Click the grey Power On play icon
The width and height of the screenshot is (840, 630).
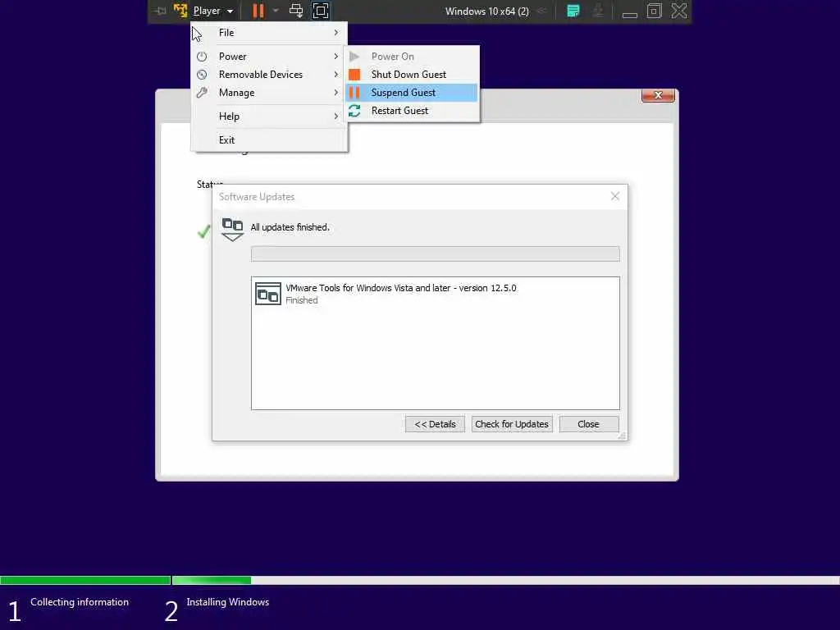354,57
